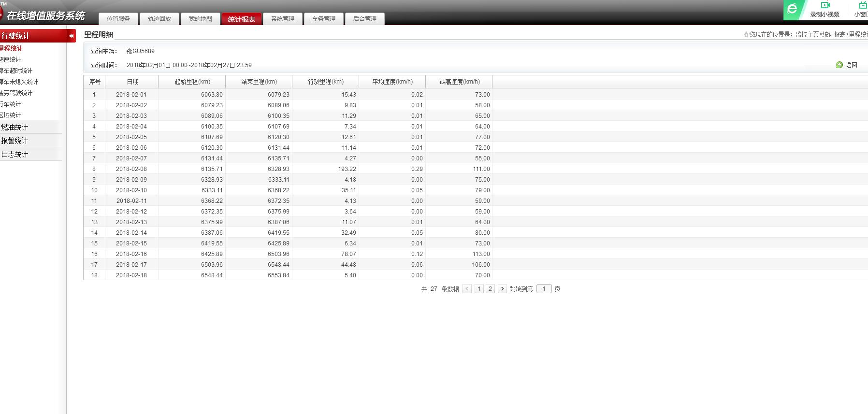The height and width of the screenshot is (414, 868).
Task: Expand the 报警统计 sidebar section
Action: (15, 141)
